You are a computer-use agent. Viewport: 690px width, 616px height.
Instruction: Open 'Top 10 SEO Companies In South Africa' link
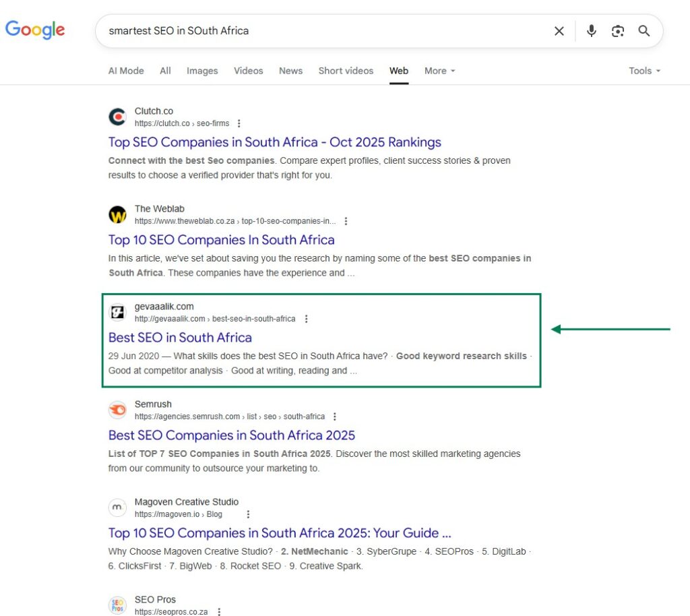(221, 240)
